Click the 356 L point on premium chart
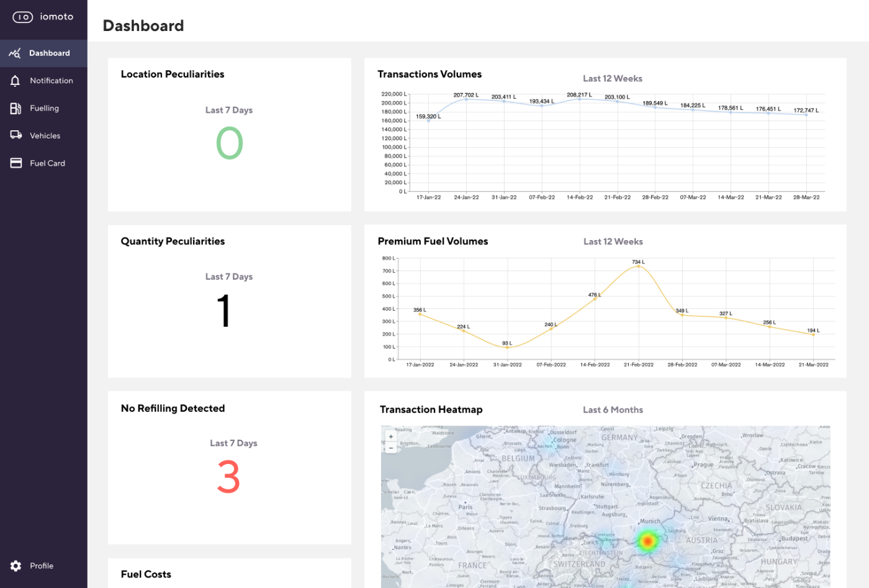Screen dimensions: 869x588 (420, 314)
